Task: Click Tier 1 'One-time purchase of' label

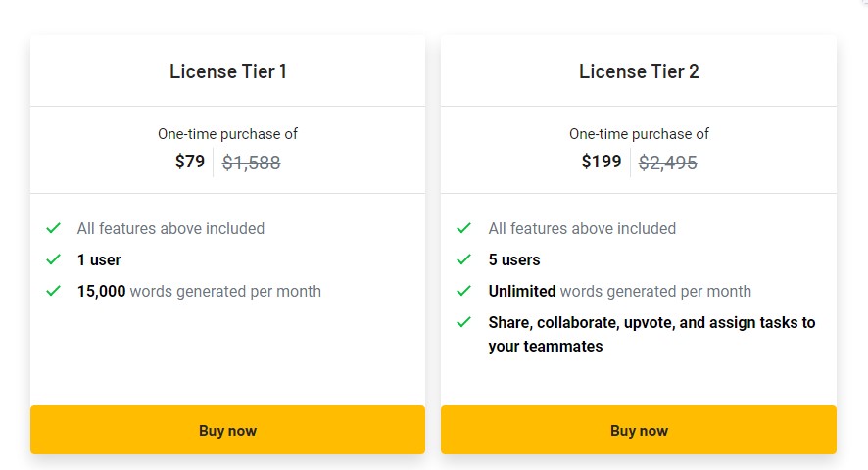Action: pyautogui.click(x=227, y=134)
